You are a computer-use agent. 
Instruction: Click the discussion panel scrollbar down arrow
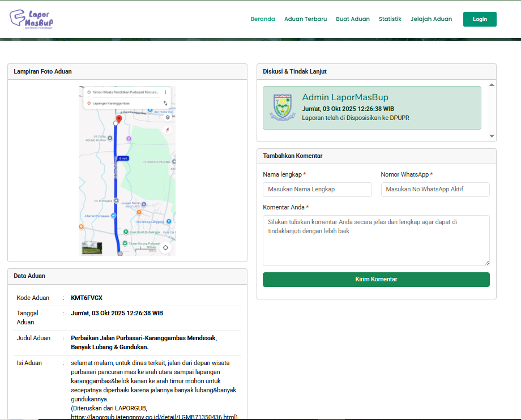492,136
